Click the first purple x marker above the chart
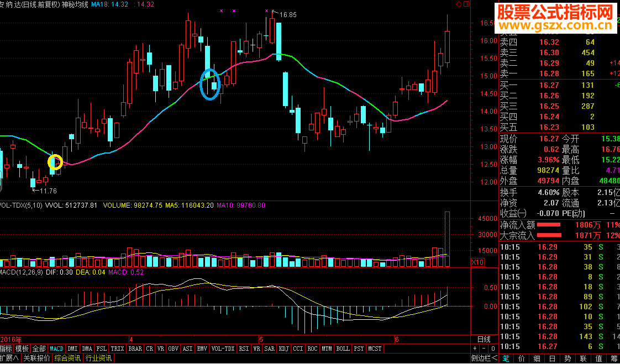Viewport: 620px width, 364px height. point(221,10)
